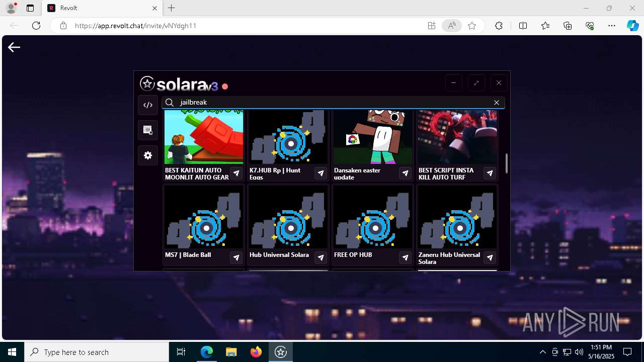Select Solara app on taskbar
This screenshot has height=362, width=644.
(x=281, y=352)
